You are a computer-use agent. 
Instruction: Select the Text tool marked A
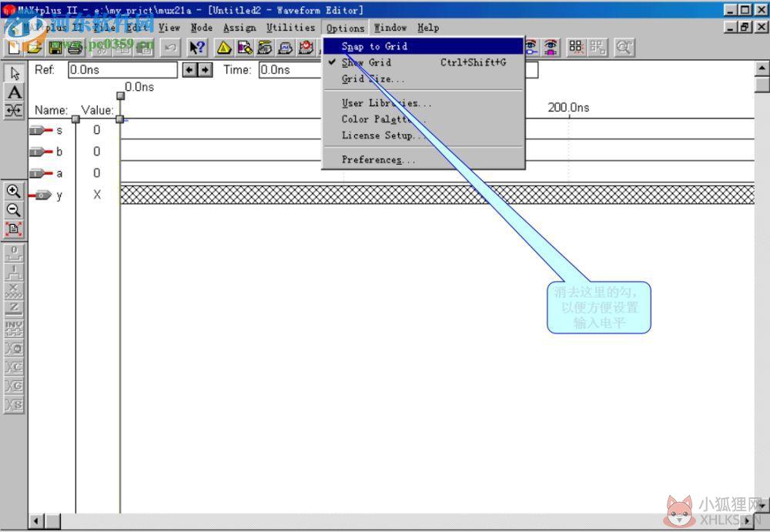coord(14,92)
